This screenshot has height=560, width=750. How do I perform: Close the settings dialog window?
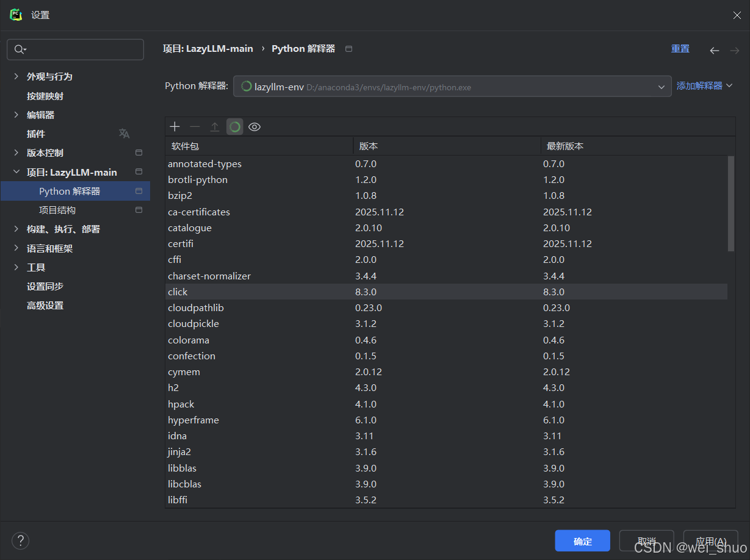pyautogui.click(x=737, y=15)
